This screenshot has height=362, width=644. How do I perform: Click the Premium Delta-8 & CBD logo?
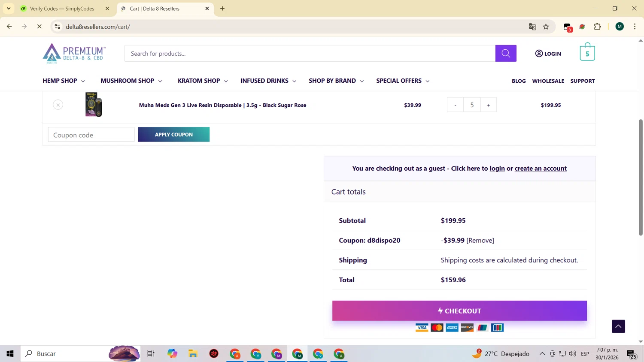74,54
